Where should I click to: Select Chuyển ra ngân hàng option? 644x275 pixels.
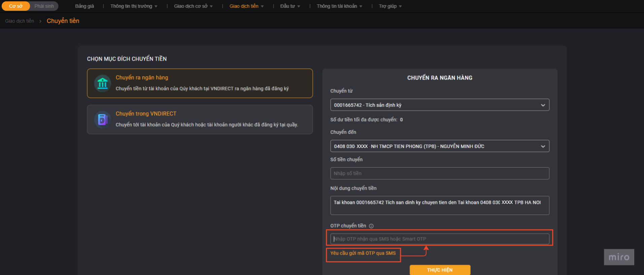pyautogui.click(x=200, y=83)
